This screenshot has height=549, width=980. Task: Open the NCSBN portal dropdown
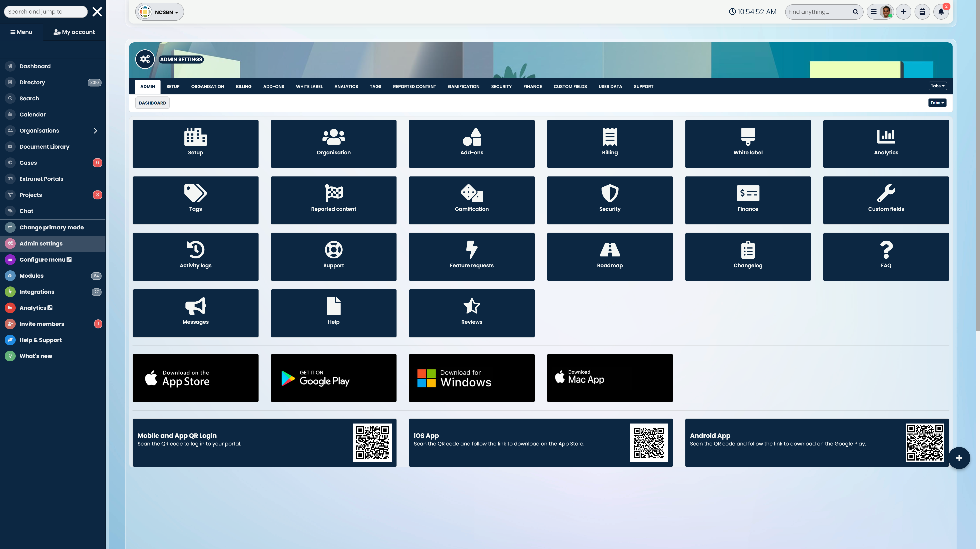coord(159,12)
